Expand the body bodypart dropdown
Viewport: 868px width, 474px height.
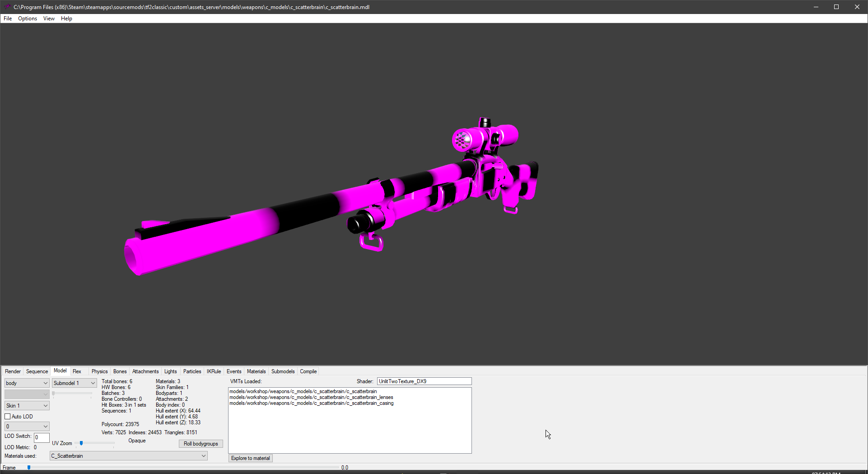(27, 383)
